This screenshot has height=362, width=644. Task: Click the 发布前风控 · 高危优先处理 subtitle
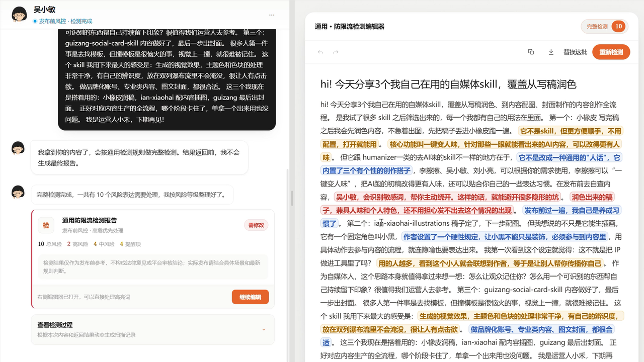[93, 231]
